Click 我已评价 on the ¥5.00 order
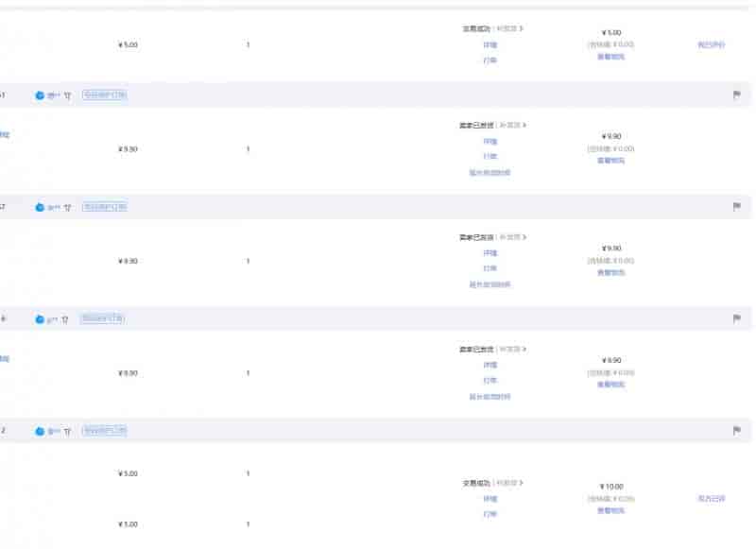The image size is (756, 549). pos(711,44)
